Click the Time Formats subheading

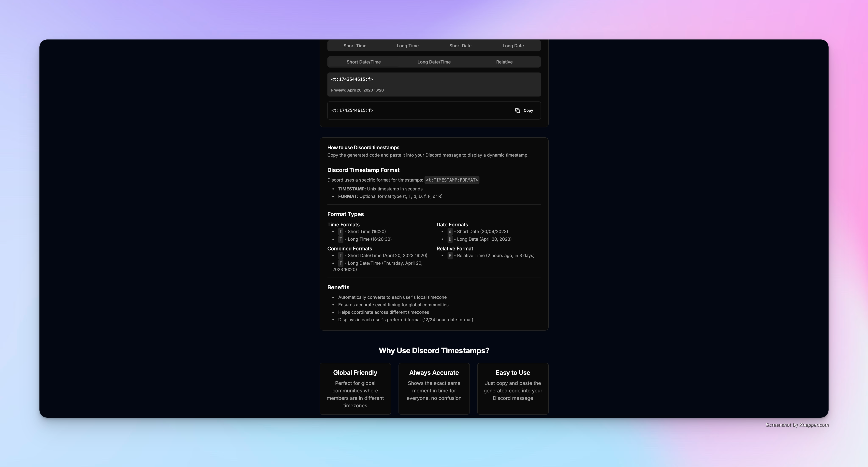point(343,225)
